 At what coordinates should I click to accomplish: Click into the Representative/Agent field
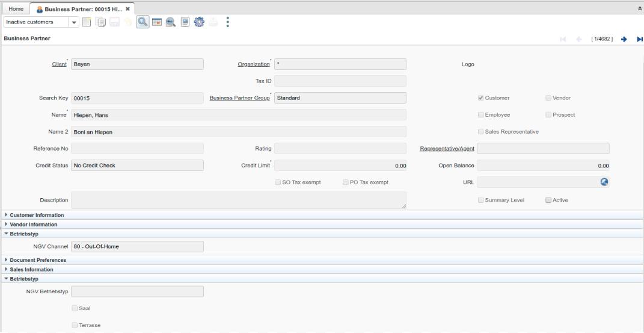tap(543, 148)
